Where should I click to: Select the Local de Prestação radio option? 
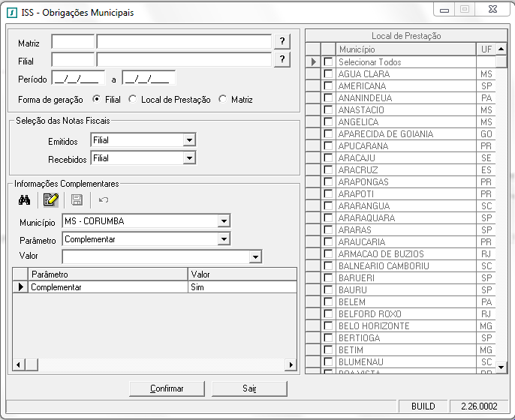click(133, 99)
